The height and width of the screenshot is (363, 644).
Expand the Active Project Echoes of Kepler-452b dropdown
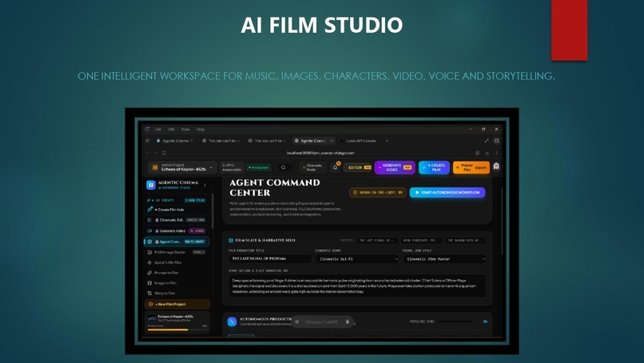182,167
